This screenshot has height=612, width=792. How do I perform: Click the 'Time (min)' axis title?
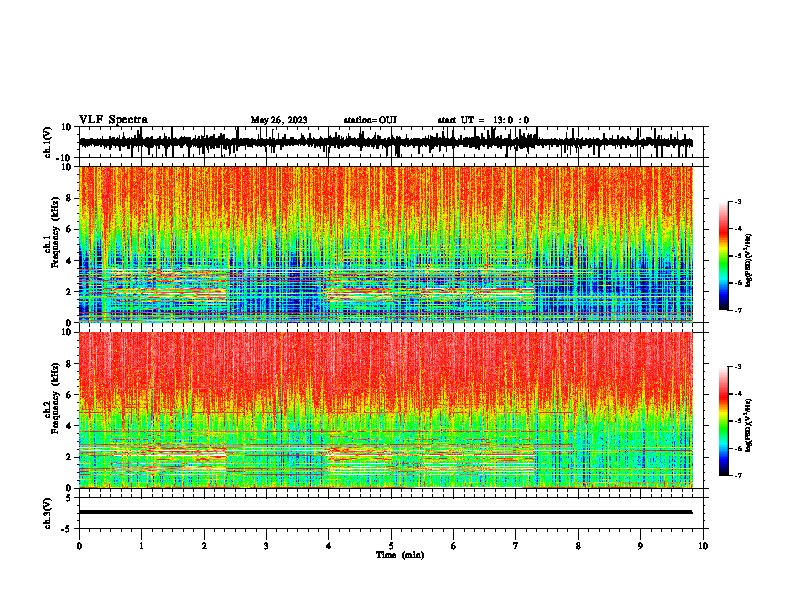(x=400, y=555)
